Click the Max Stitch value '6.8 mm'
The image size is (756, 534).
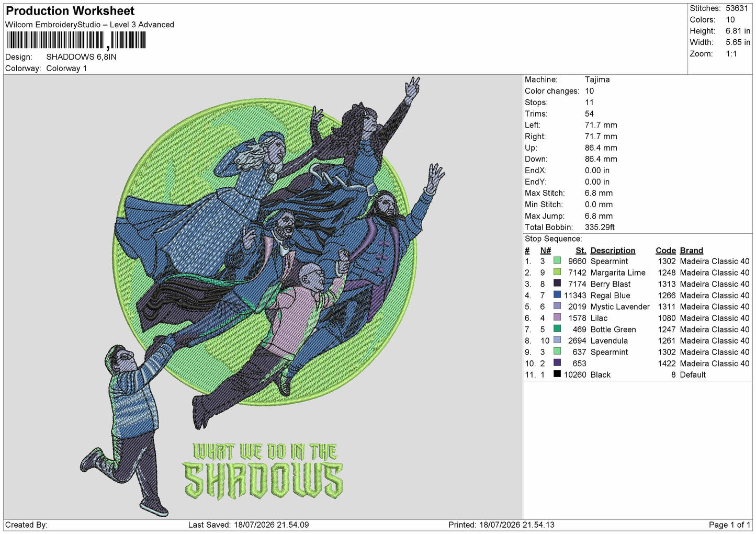(x=599, y=193)
